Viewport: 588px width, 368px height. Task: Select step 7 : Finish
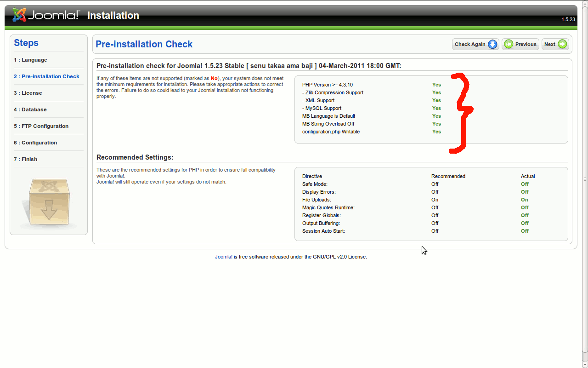click(x=25, y=159)
